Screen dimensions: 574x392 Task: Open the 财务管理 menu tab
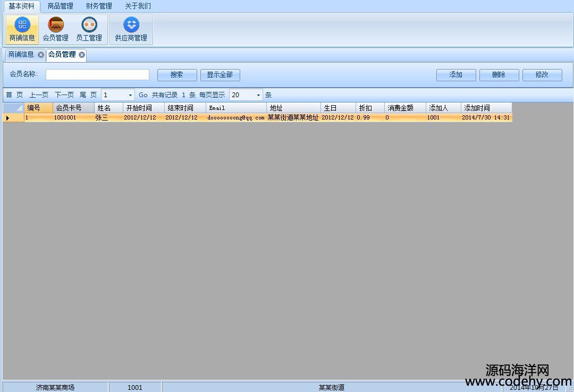99,6
